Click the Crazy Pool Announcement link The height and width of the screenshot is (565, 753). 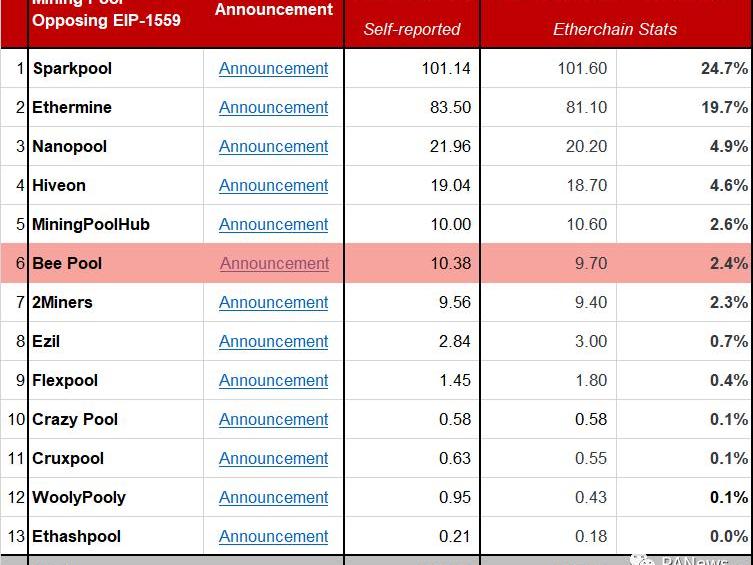click(x=273, y=420)
